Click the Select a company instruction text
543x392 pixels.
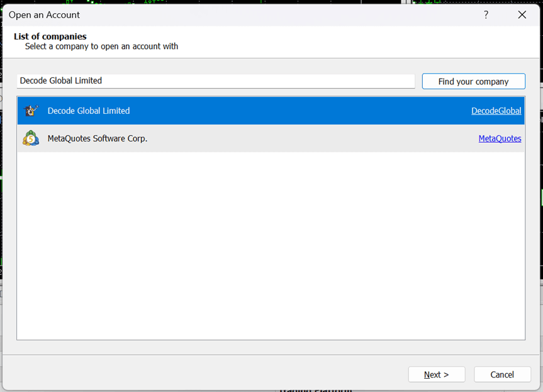tap(101, 47)
